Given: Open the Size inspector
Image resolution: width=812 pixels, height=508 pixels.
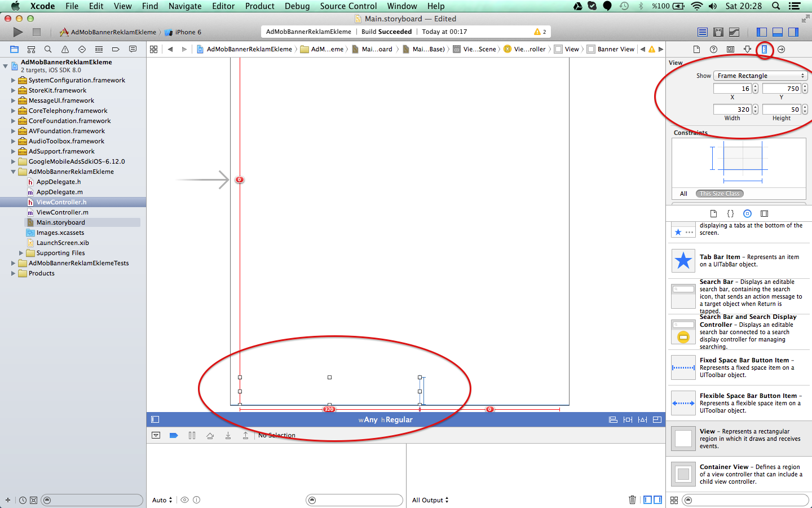Looking at the screenshot, I should (764, 49).
